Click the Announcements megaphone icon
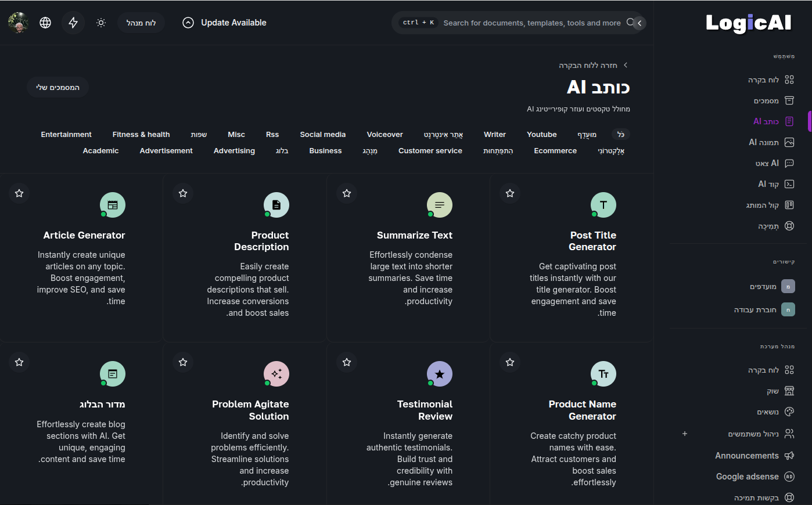Screen dimensions: 812x505 (789, 456)
